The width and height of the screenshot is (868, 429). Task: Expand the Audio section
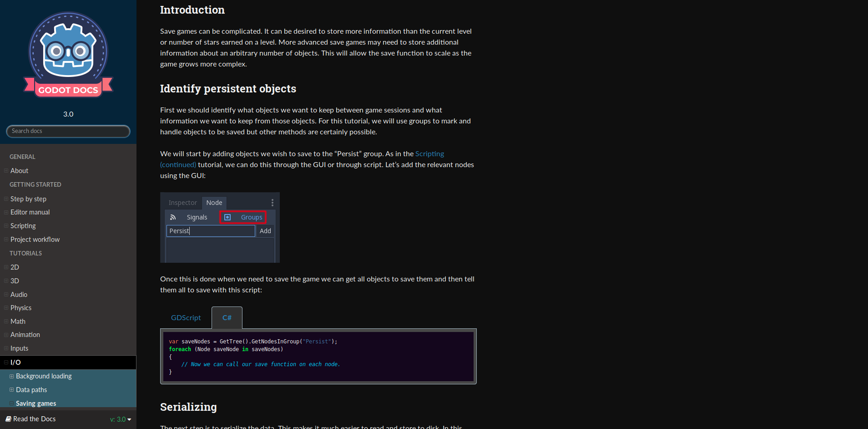pyautogui.click(x=5, y=294)
